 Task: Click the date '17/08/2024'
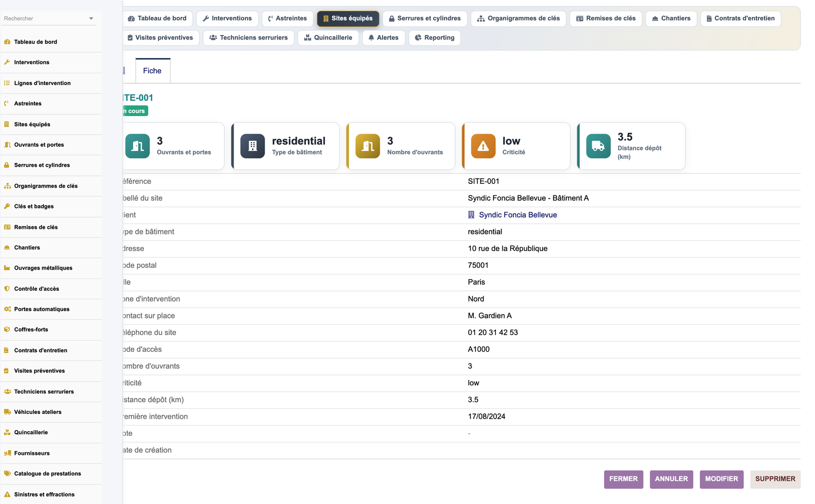(487, 417)
